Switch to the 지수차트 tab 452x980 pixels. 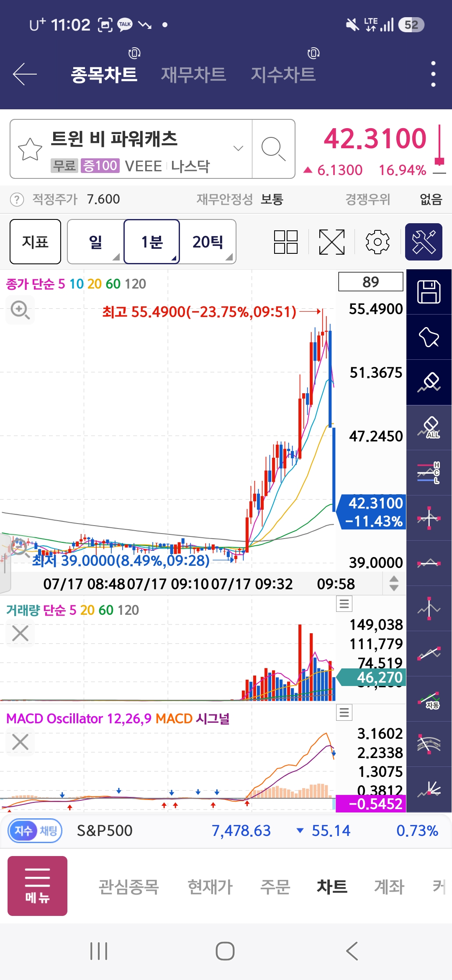point(283,75)
